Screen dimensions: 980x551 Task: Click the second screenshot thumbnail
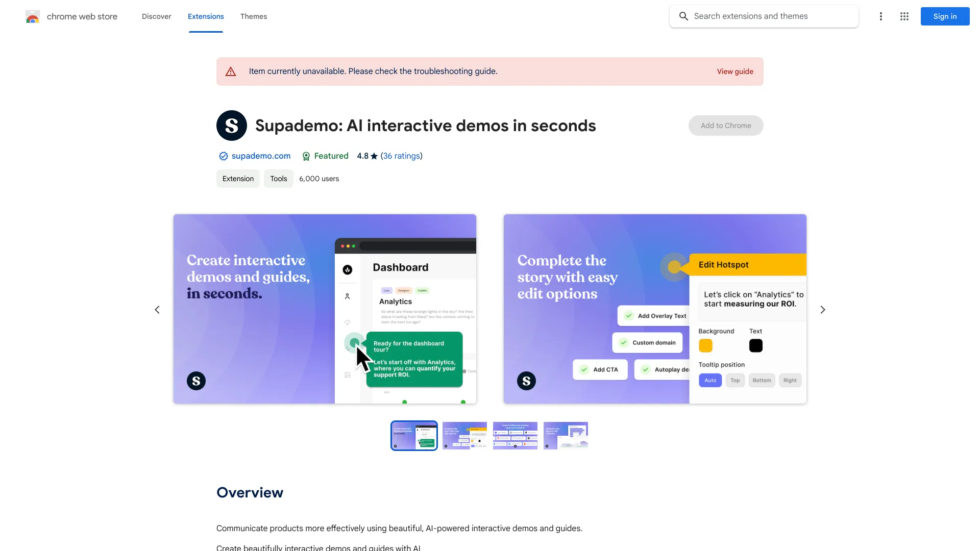464,435
